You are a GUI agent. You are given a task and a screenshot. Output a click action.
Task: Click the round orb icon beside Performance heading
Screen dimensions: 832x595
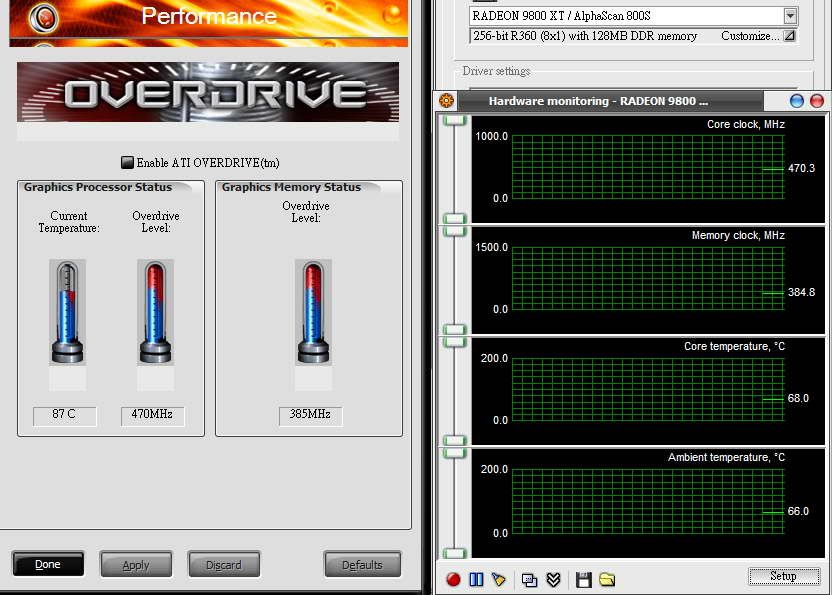pyautogui.click(x=44, y=18)
